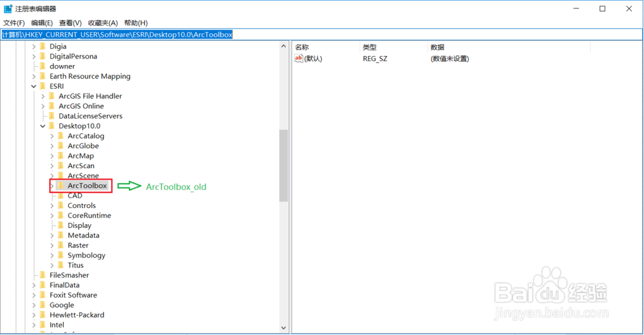644x335 pixels.
Task: Expand the ArcCatalog key
Action: point(52,136)
